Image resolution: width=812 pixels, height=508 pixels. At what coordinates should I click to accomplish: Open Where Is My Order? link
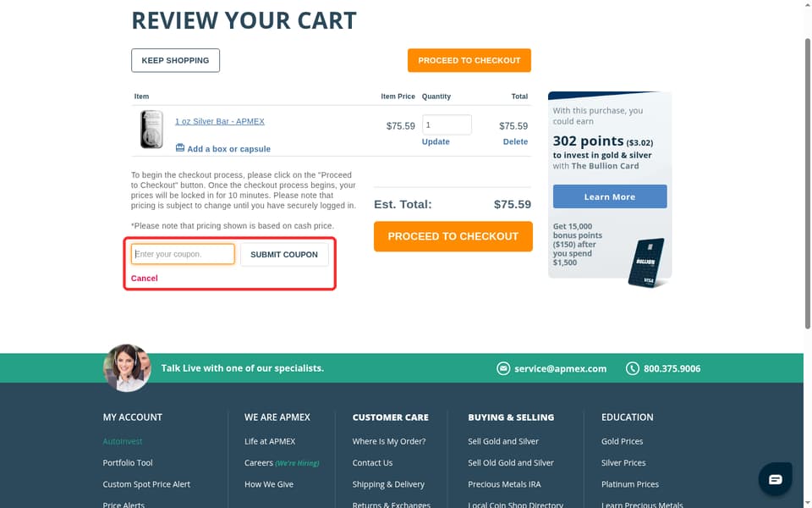(x=389, y=441)
